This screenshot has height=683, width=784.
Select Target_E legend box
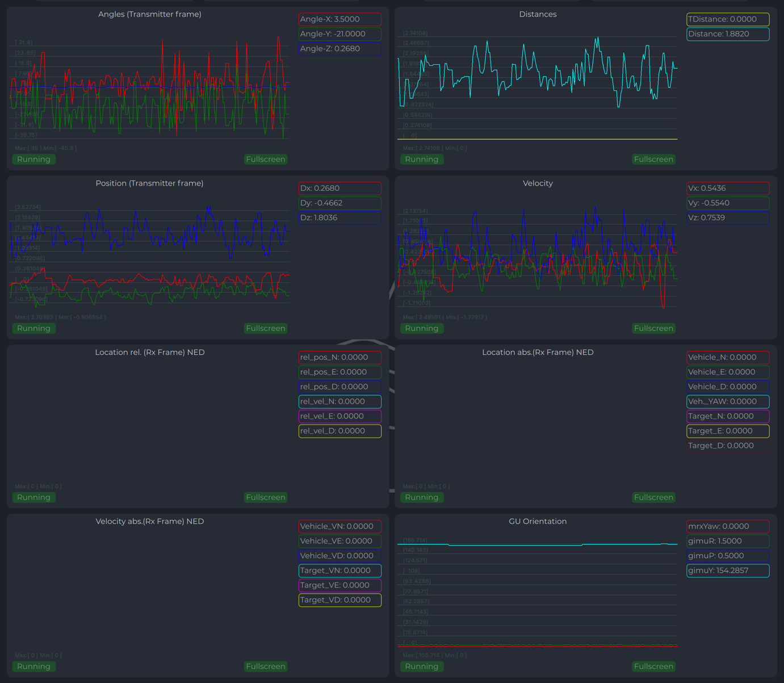(x=728, y=431)
